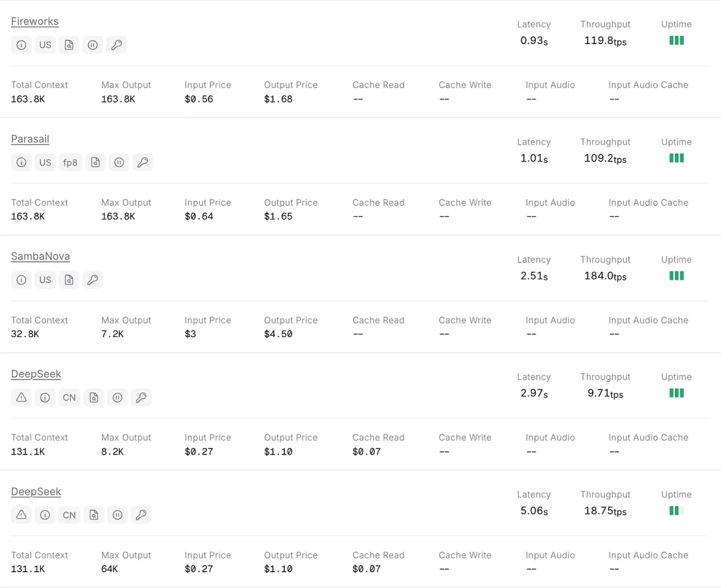Open the Parasail provider link

(30, 139)
